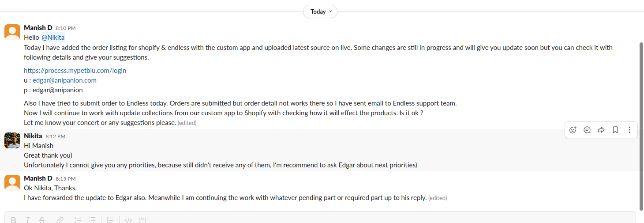Image resolution: width=644 pixels, height=223 pixels.
Task: Insert a blockquote in the composer
Action: 110,220
